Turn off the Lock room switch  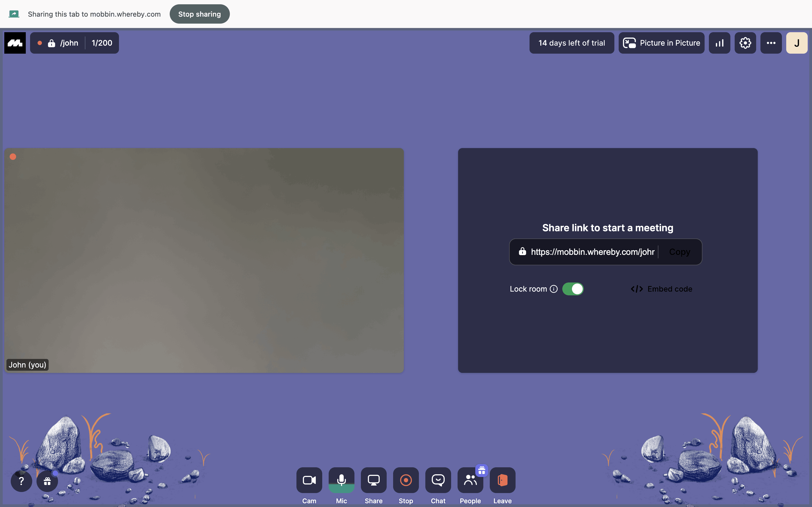pos(573,289)
